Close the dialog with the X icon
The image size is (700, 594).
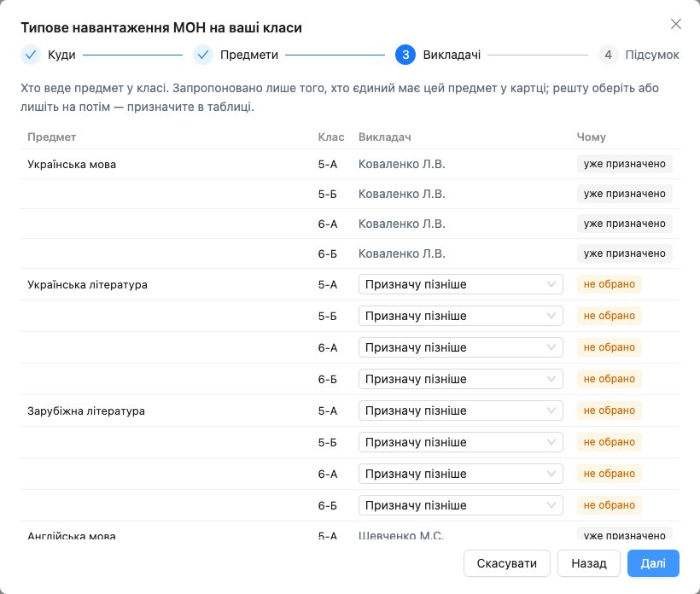coord(676,24)
